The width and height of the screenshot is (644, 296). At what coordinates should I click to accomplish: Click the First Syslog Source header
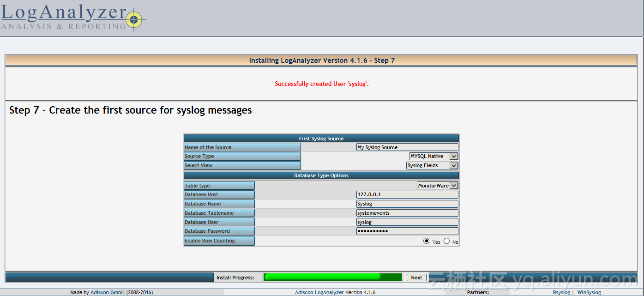pos(321,139)
